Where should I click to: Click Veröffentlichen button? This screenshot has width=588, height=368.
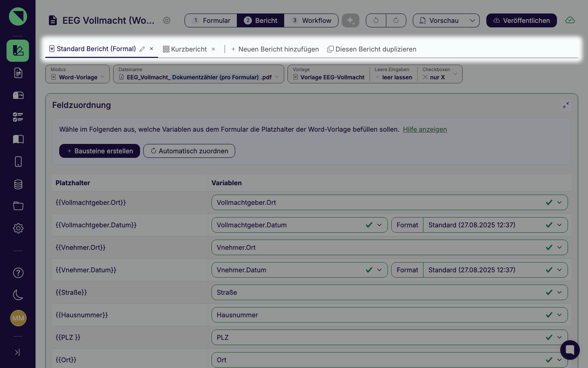point(521,20)
